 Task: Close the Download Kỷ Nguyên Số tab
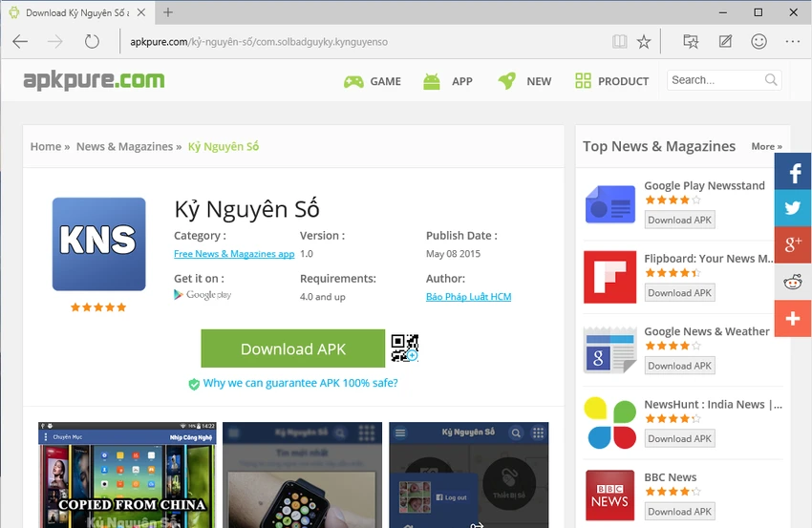pos(140,12)
